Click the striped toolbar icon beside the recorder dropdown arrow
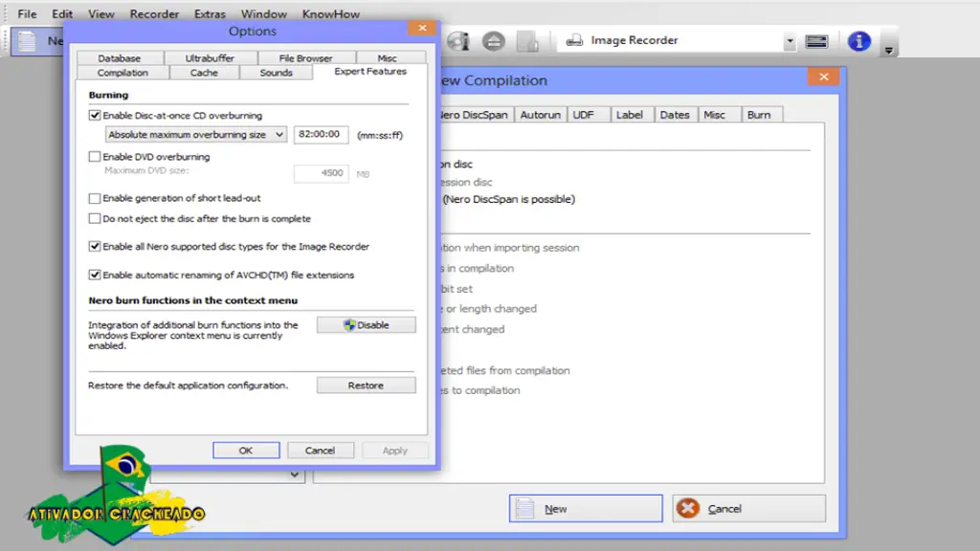The width and height of the screenshot is (980, 551). 816,41
